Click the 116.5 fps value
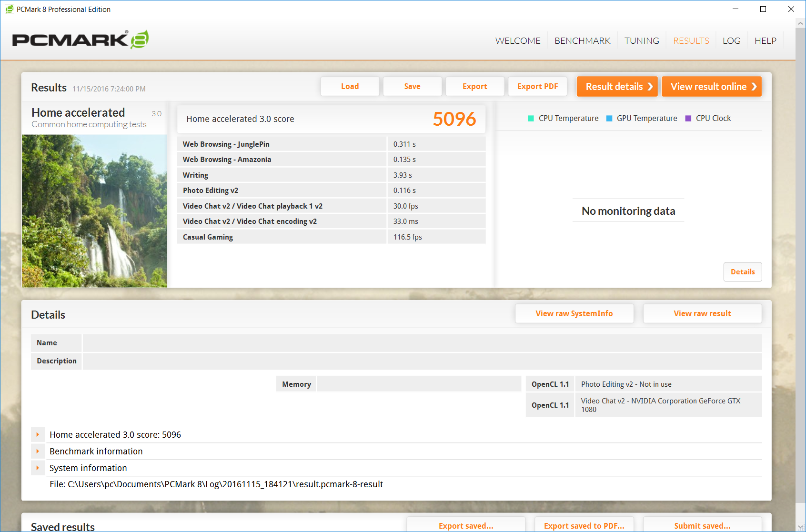This screenshot has height=532, width=806. (x=408, y=237)
